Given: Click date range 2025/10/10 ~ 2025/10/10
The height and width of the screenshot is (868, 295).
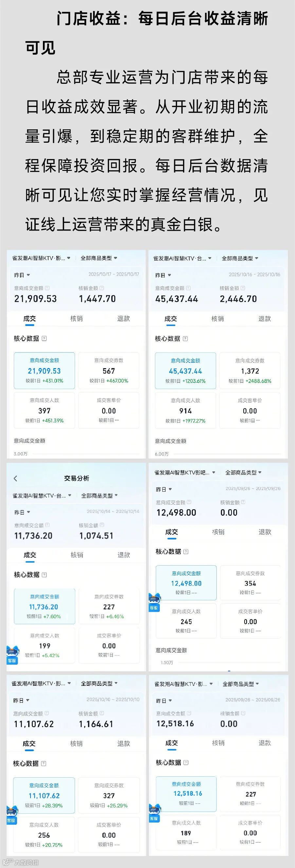Looking at the screenshot, I should pos(113,699).
